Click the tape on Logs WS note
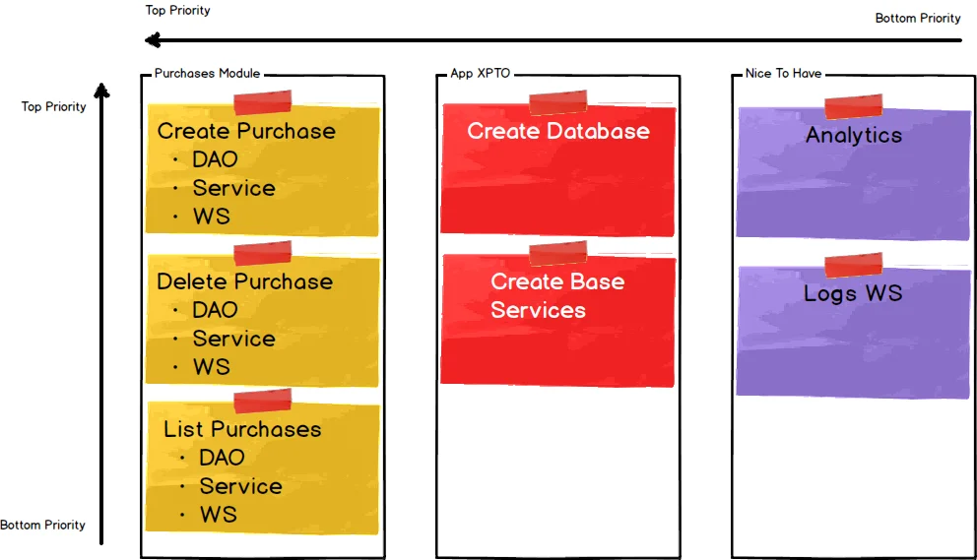Image resolution: width=977 pixels, height=560 pixels. tap(853, 265)
